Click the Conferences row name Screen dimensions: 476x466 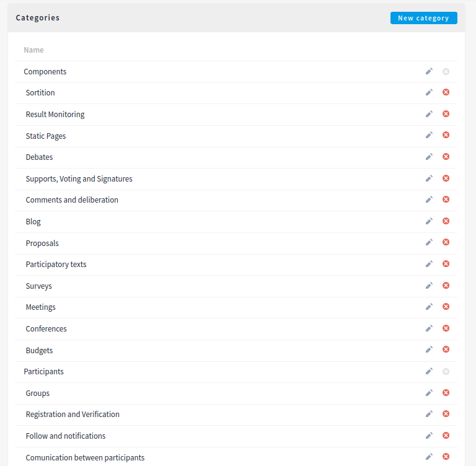click(x=46, y=329)
